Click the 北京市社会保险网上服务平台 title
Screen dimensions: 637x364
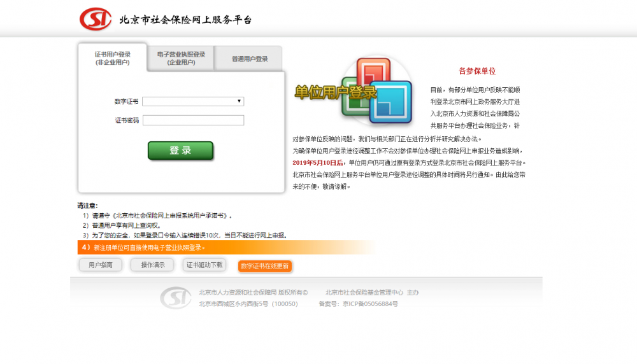tap(185, 20)
